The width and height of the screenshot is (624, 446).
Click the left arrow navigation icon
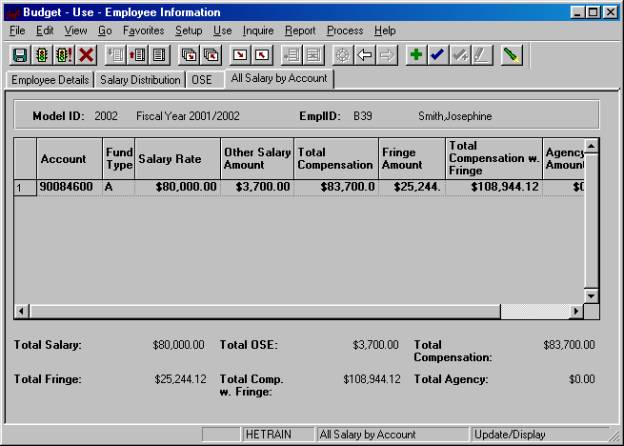coord(366,55)
